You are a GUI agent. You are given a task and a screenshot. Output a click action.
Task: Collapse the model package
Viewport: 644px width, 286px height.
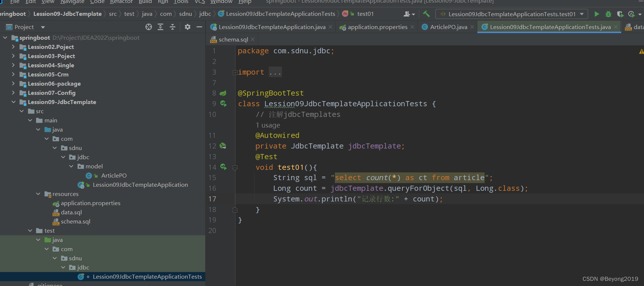(71, 166)
